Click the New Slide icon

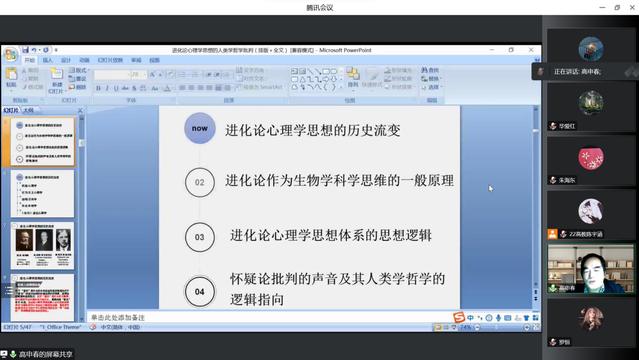tap(56, 75)
